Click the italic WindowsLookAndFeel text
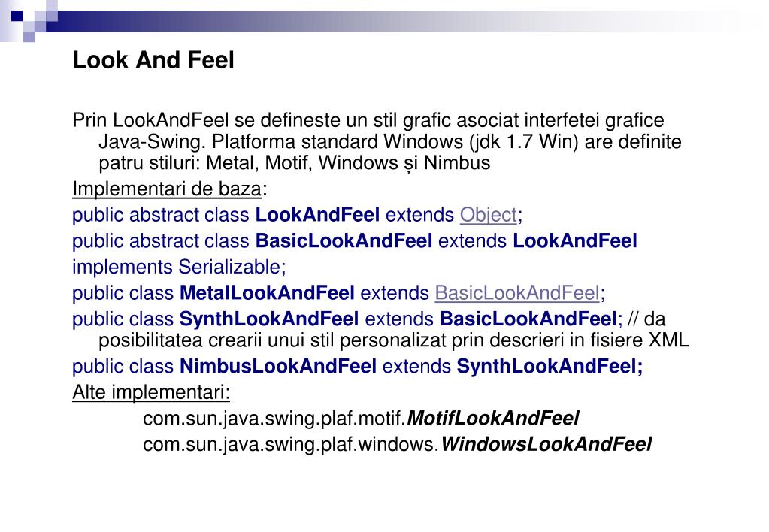The width and height of the screenshot is (769, 532). point(546,444)
